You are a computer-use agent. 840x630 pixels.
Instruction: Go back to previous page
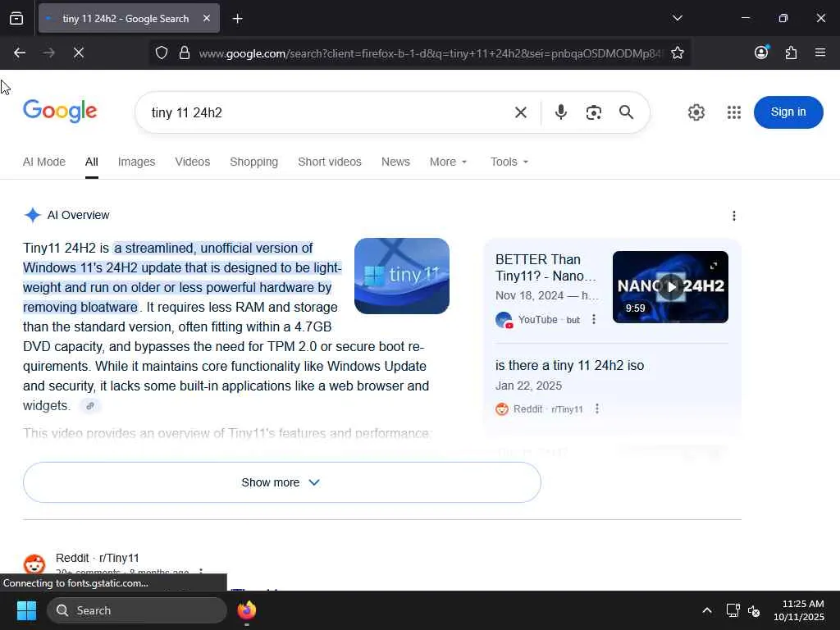click(x=20, y=52)
